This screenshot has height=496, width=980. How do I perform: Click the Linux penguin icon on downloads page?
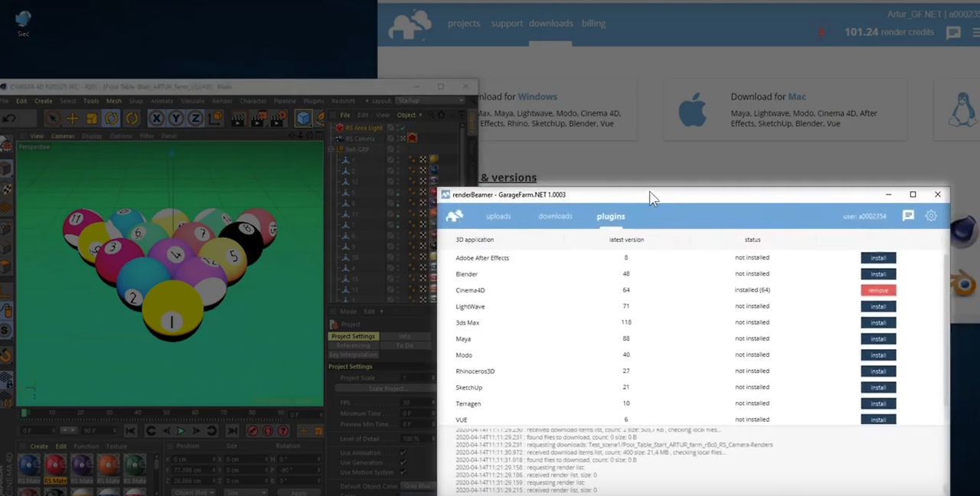coord(962,111)
